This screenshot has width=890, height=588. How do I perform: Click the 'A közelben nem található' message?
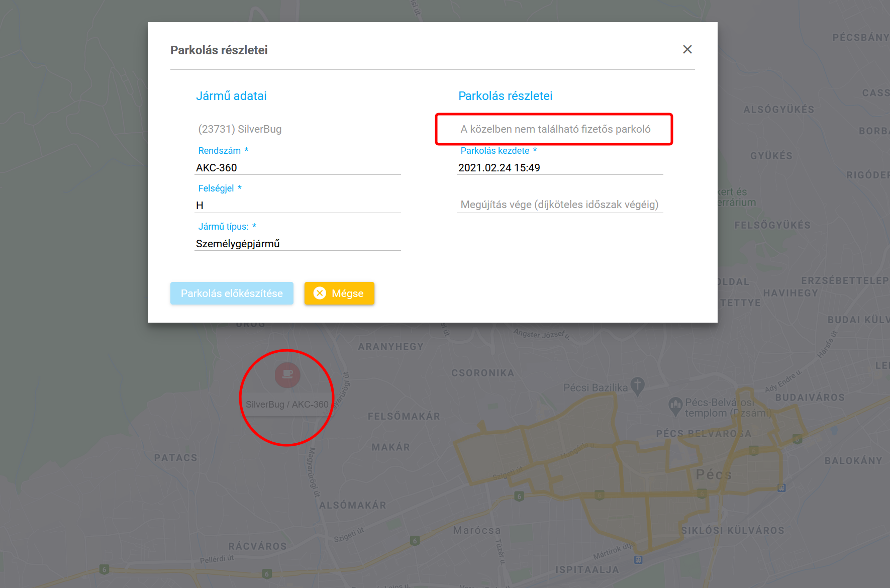pyautogui.click(x=555, y=129)
